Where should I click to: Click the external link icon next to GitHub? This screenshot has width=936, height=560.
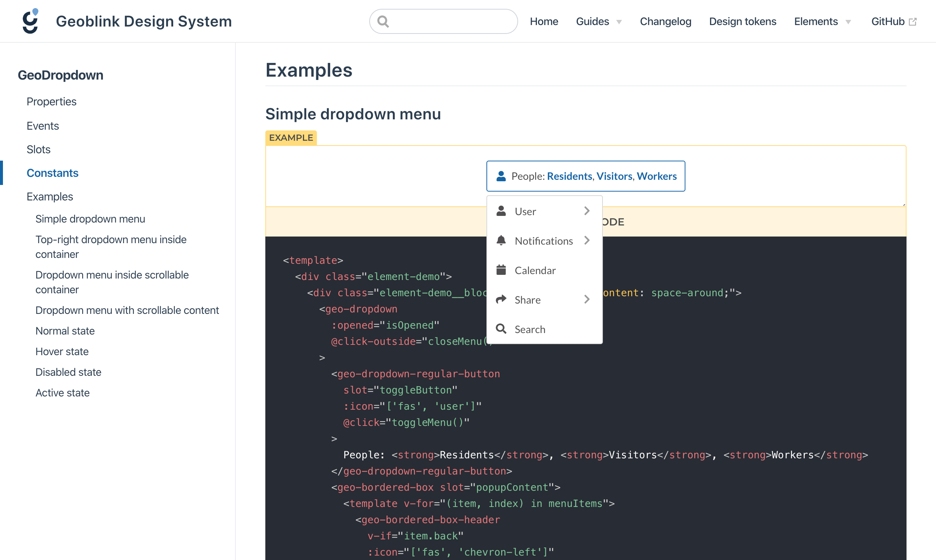[913, 21]
